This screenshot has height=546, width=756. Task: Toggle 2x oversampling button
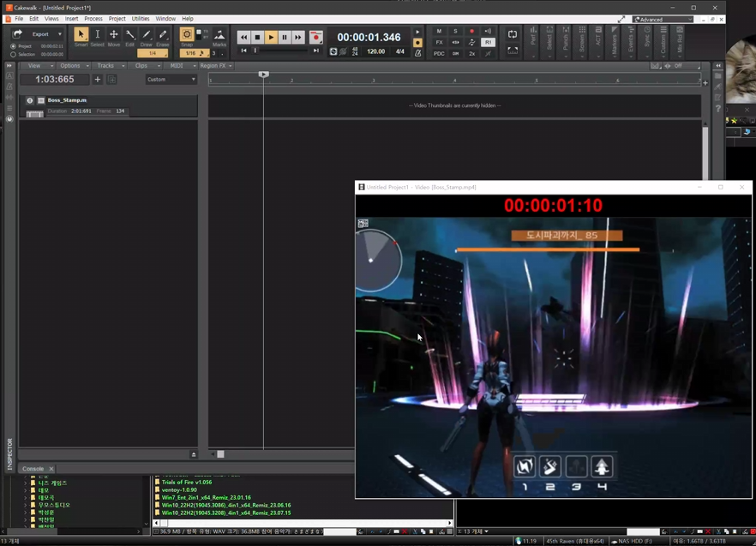coord(471,53)
